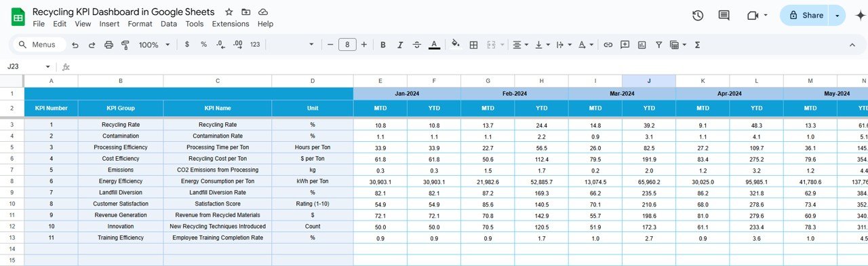Viewport: 868px width, 266px height.
Task: Select the 'kWh per Ton' unit cell
Action: (x=313, y=181)
